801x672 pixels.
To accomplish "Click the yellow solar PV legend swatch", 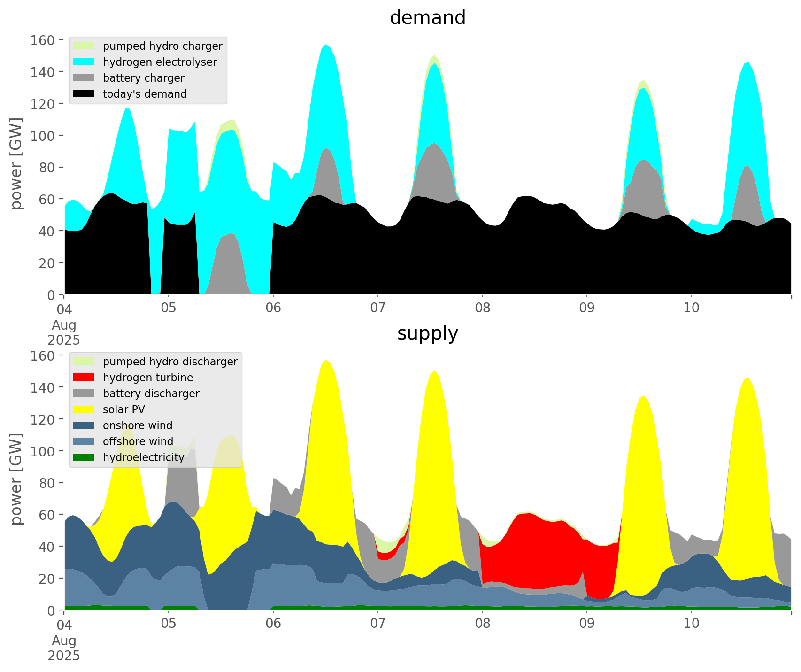I will click(85, 409).
